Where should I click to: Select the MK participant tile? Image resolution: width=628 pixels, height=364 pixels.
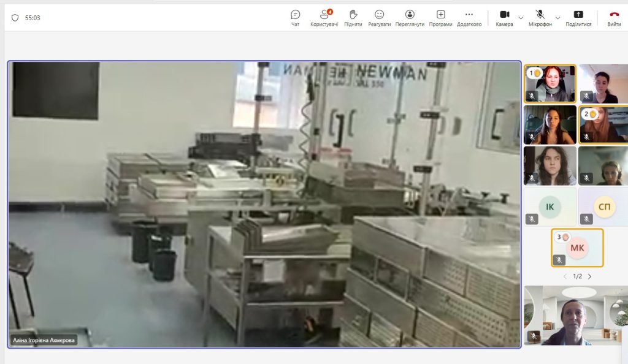point(577,248)
